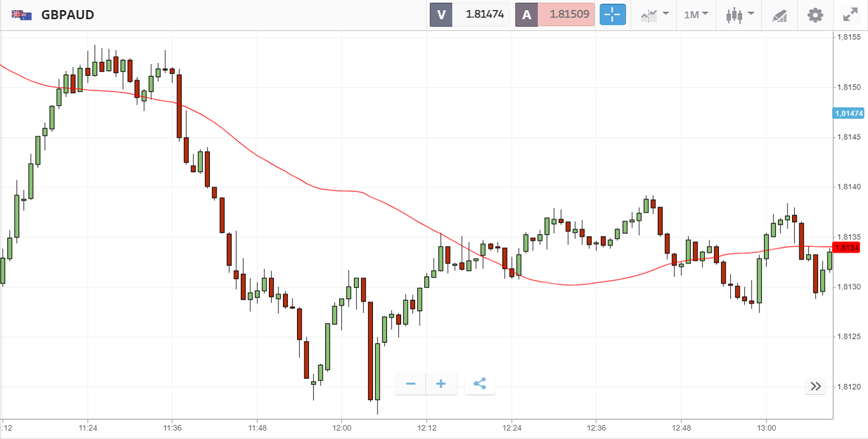Viewport: 868px width, 439px height.
Task: Open the compare/indicators chart dropdown
Action: (x=654, y=15)
